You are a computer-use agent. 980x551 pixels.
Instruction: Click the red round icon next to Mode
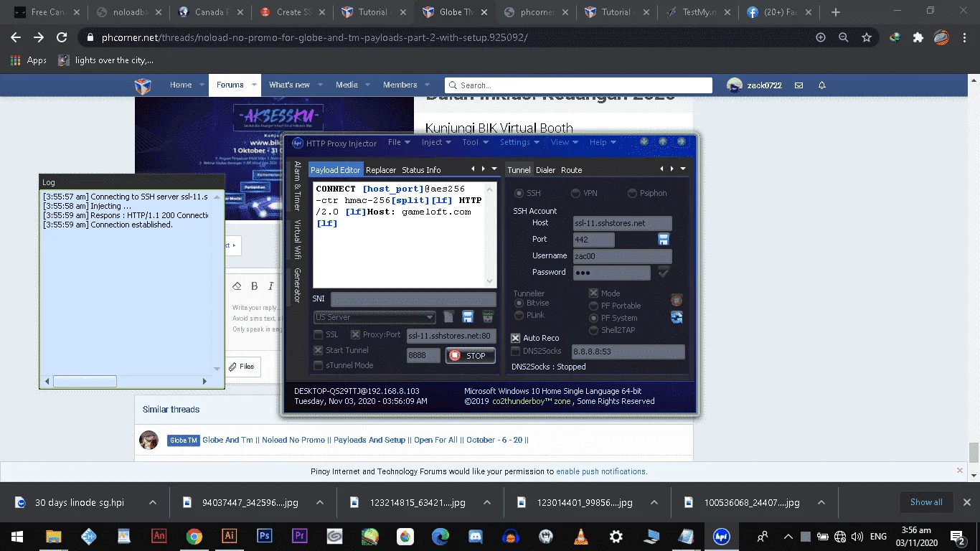(x=676, y=300)
